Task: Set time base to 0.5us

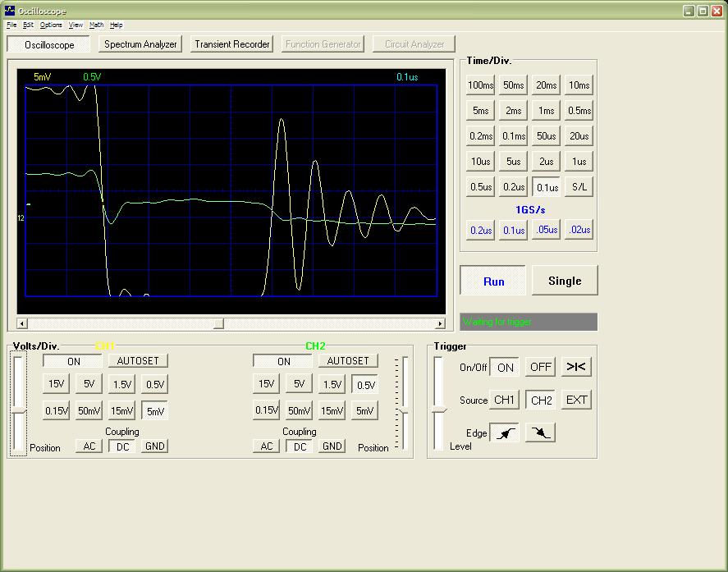Action: coord(480,186)
